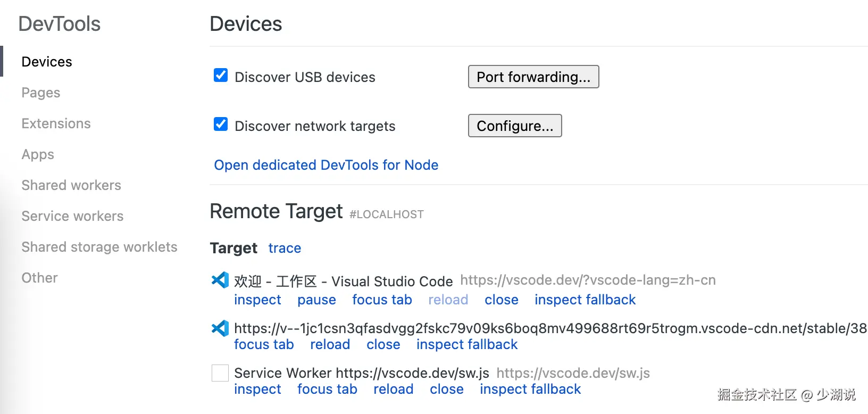Open dedicated DevTools for Node

[326, 165]
